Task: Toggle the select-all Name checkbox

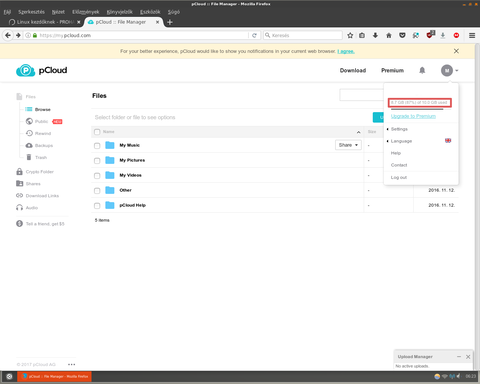Action: (x=97, y=132)
